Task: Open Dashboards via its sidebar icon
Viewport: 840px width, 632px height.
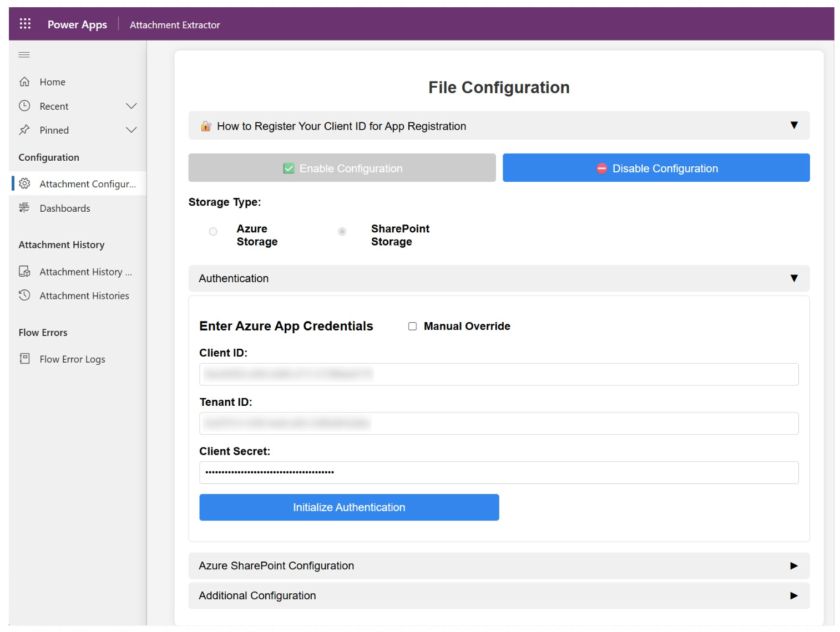Action: (x=24, y=208)
